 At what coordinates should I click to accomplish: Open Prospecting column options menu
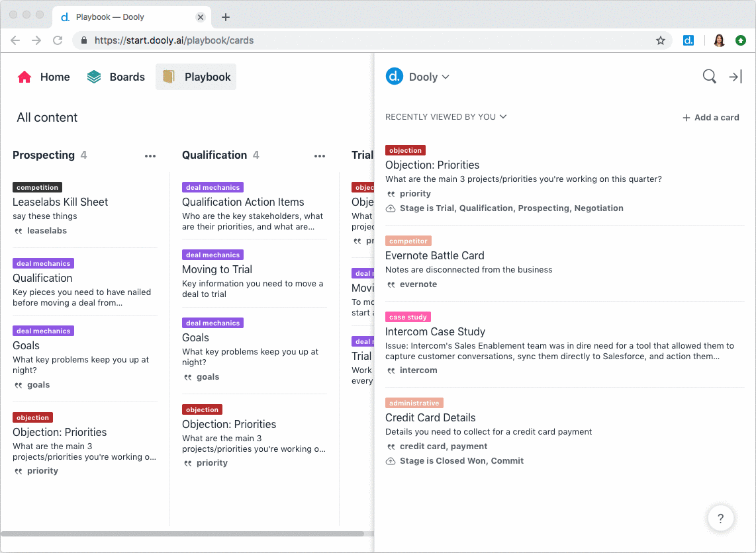pos(150,156)
